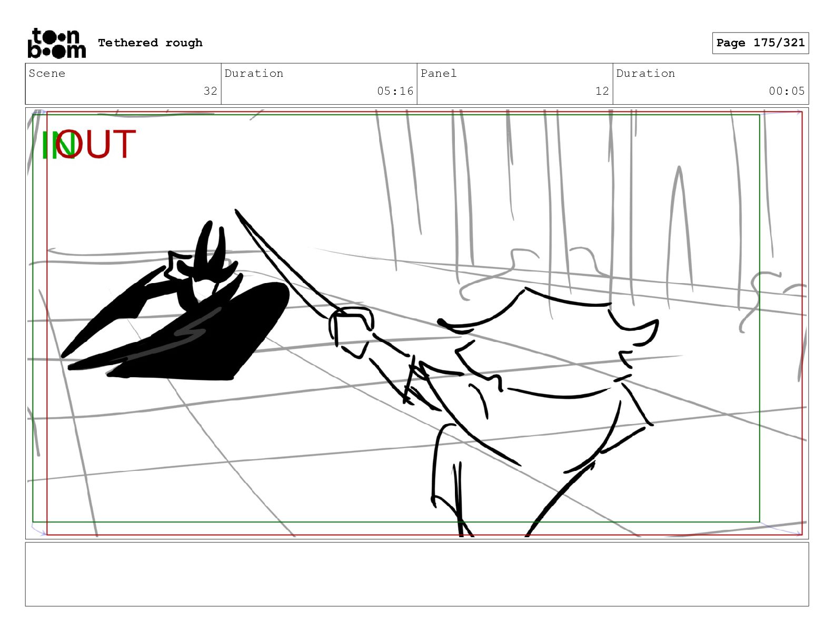The width and height of the screenshot is (834, 644).
Task: Click the panel duration value 00:05
Action: [787, 91]
